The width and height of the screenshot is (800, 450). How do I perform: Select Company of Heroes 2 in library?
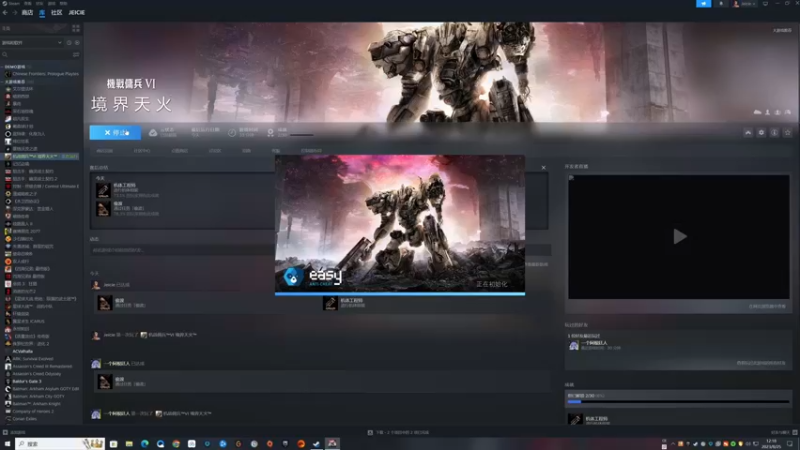tap(30, 411)
